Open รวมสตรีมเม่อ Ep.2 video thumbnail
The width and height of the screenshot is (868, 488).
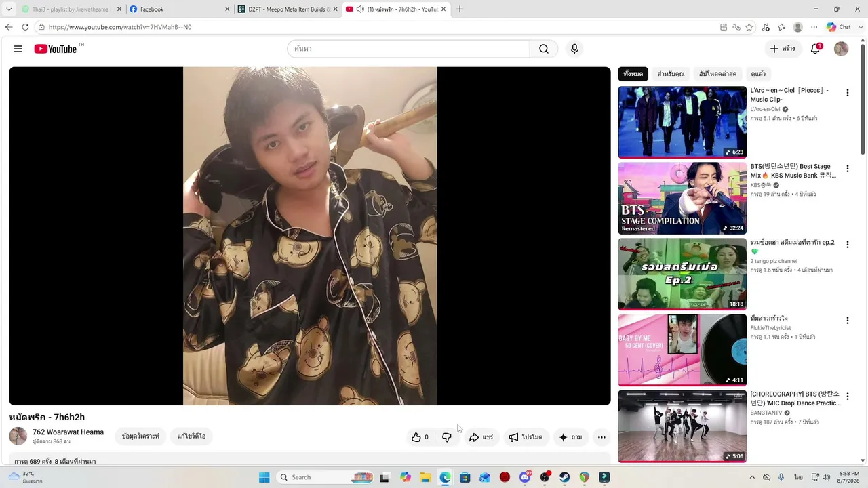point(682,274)
